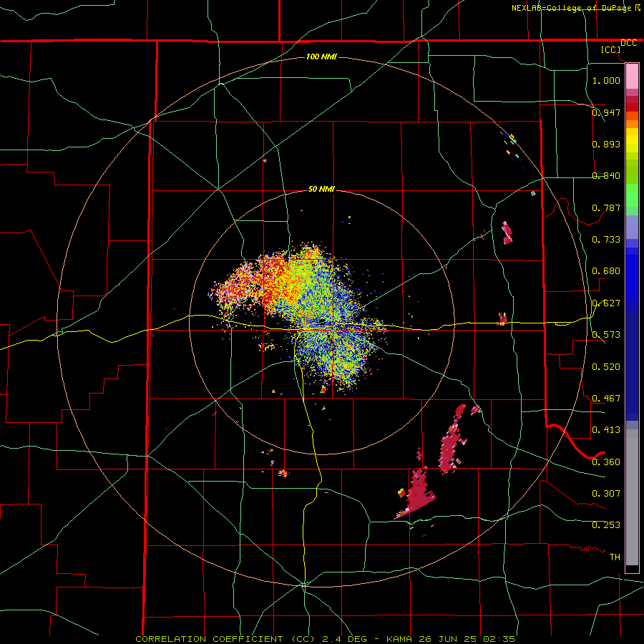Click the [CC] scale heading
The image size is (644, 644).
(x=610, y=49)
